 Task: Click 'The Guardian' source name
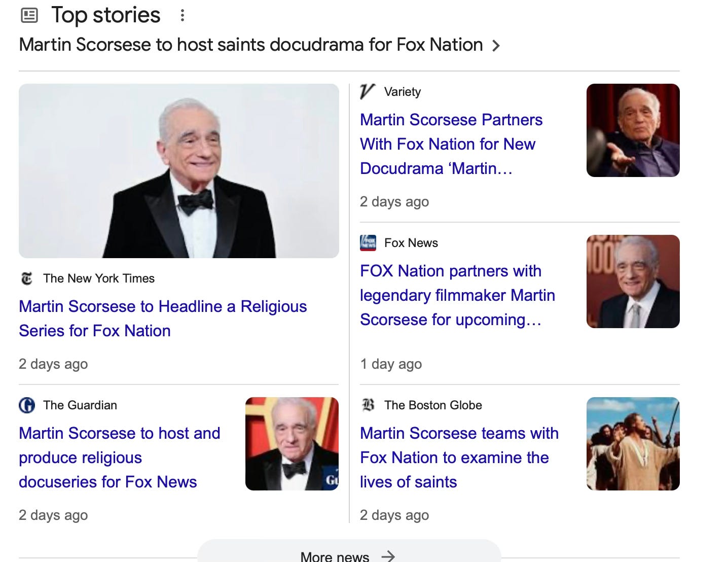click(80, 405)
